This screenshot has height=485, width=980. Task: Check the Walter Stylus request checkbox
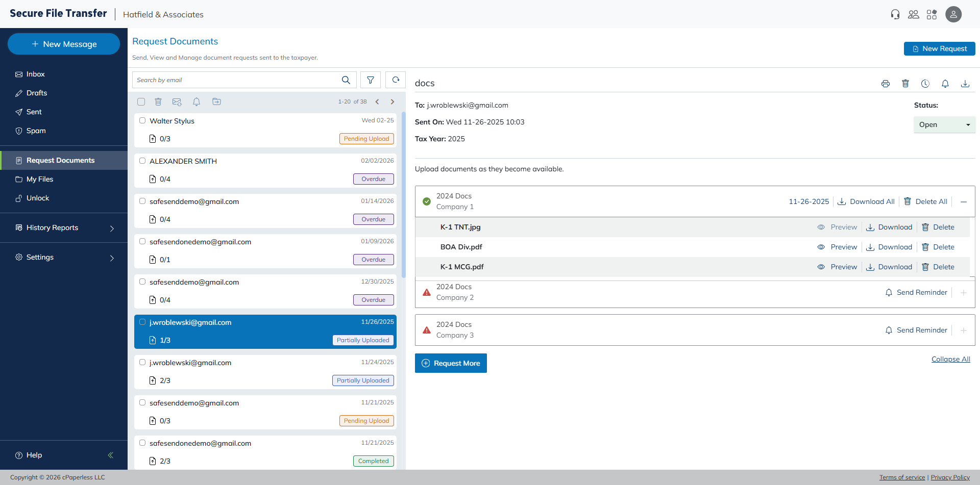coord(142,121)
